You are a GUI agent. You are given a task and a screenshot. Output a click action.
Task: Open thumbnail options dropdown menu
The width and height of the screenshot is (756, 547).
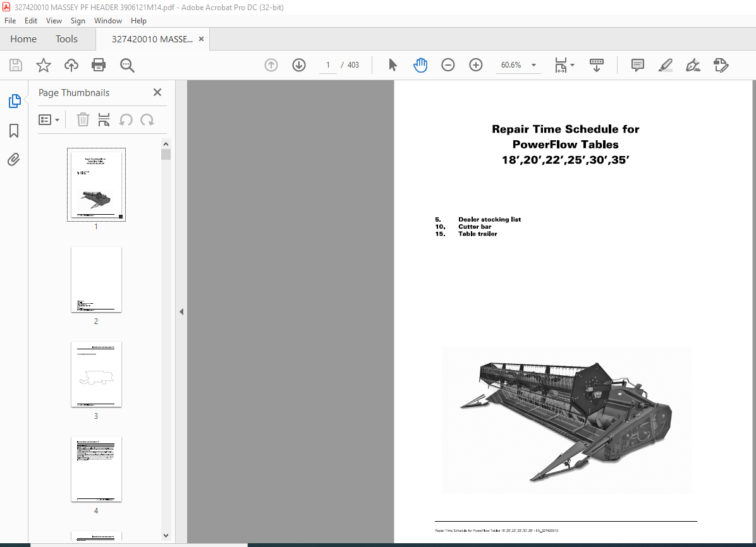[x=49, y=119]
